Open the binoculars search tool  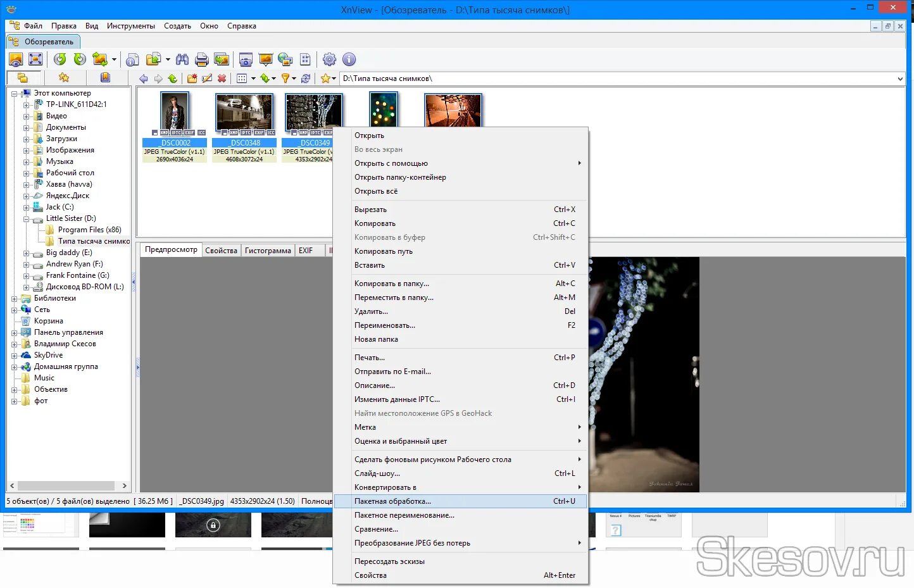(182, 59)
